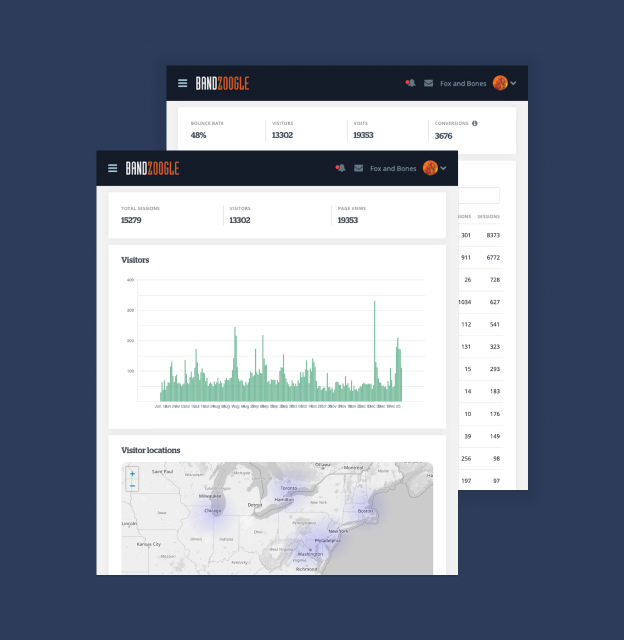Click tallest December spike in Visitors chart
This screenshot has width=624, height=640.
pyautogui.click(x=374, y=351)
